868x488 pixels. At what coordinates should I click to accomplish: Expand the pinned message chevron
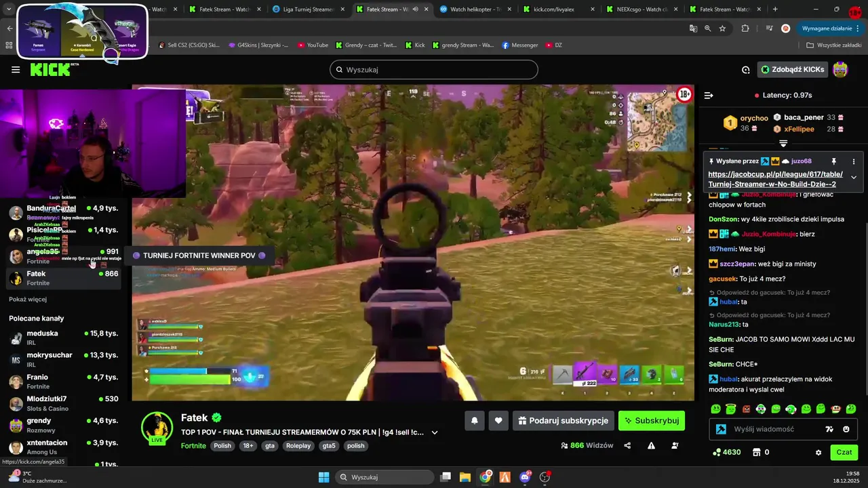coord(854,177)
